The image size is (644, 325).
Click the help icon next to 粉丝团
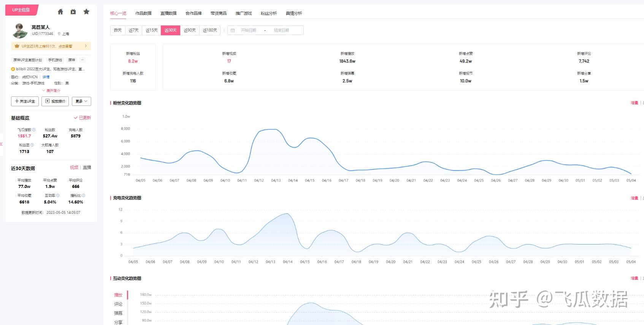click(32, 145)
